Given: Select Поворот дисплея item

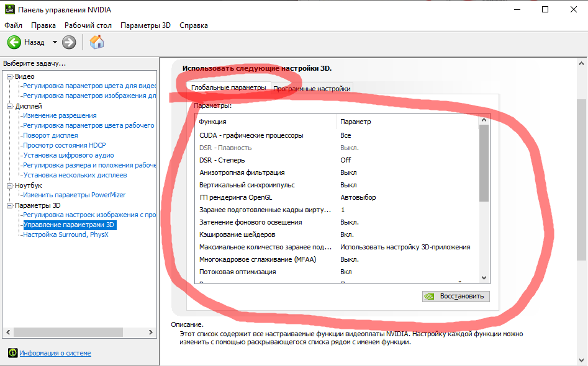Looking at the screenshot, I should [51, 135].
